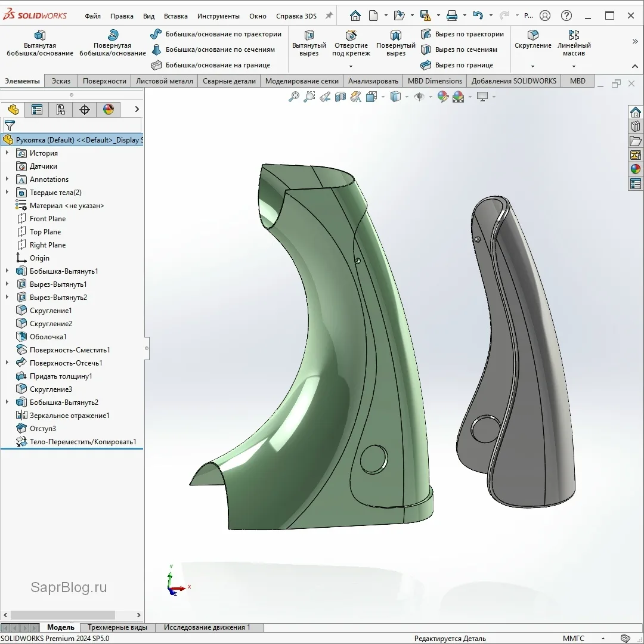Select Линейный массив tool
This screenshot has height=644, width=644.
pyautogui.click(x=574, y=43)
